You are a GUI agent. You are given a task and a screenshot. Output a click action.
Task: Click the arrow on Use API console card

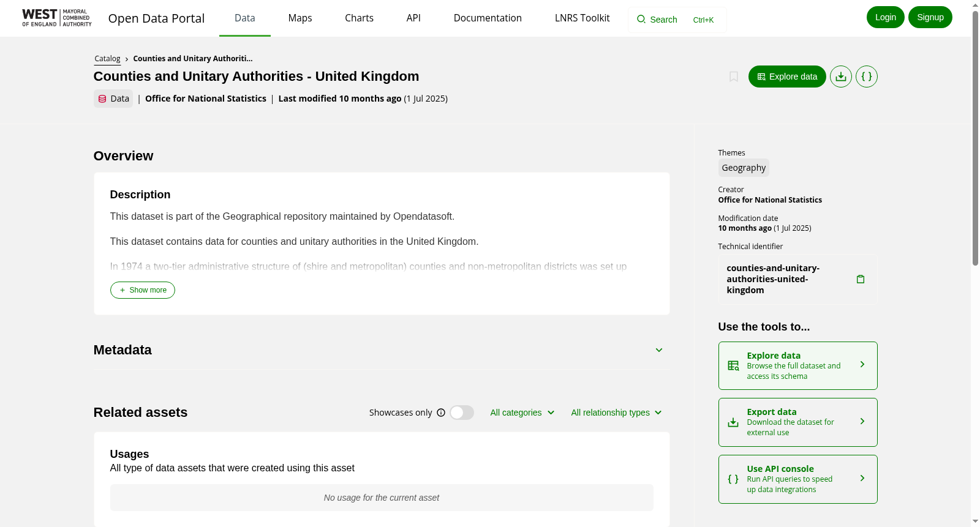point(862,478)
